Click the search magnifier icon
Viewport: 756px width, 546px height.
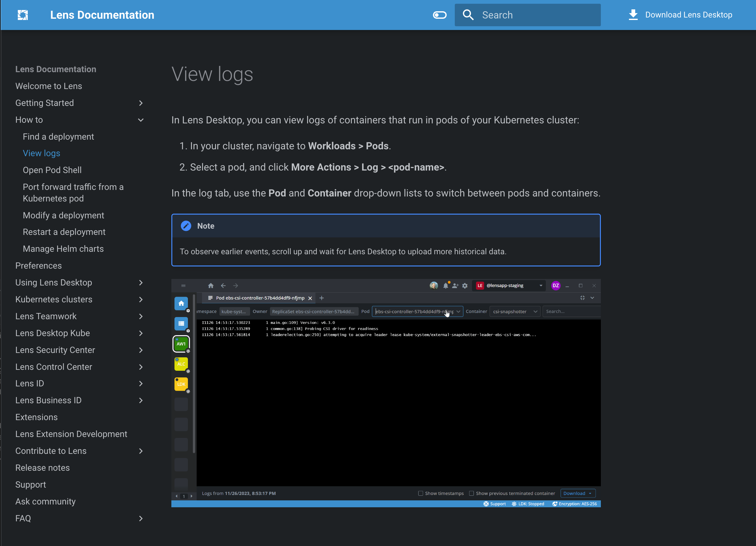click(x=468, y=15)
